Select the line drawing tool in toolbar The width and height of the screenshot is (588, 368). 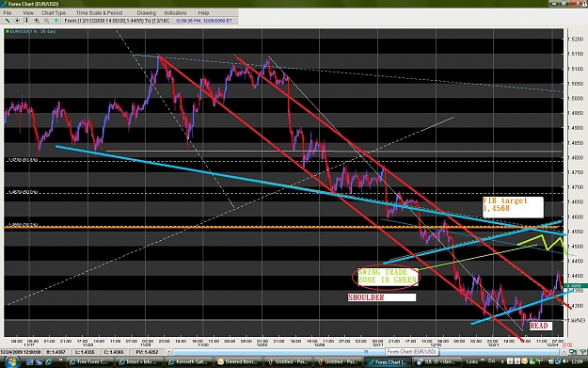[x=8, y=21]
